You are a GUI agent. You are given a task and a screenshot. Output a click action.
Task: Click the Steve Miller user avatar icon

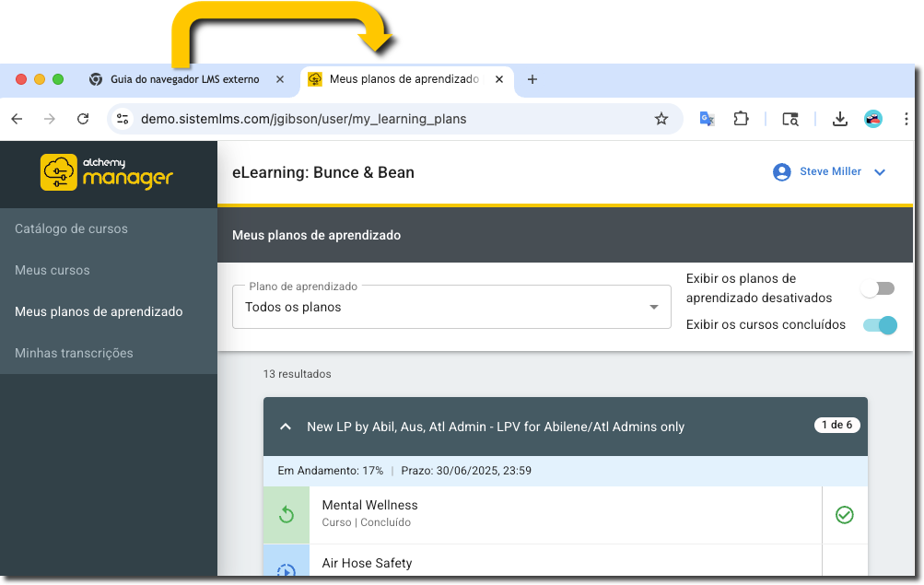(x=782, y=172)
